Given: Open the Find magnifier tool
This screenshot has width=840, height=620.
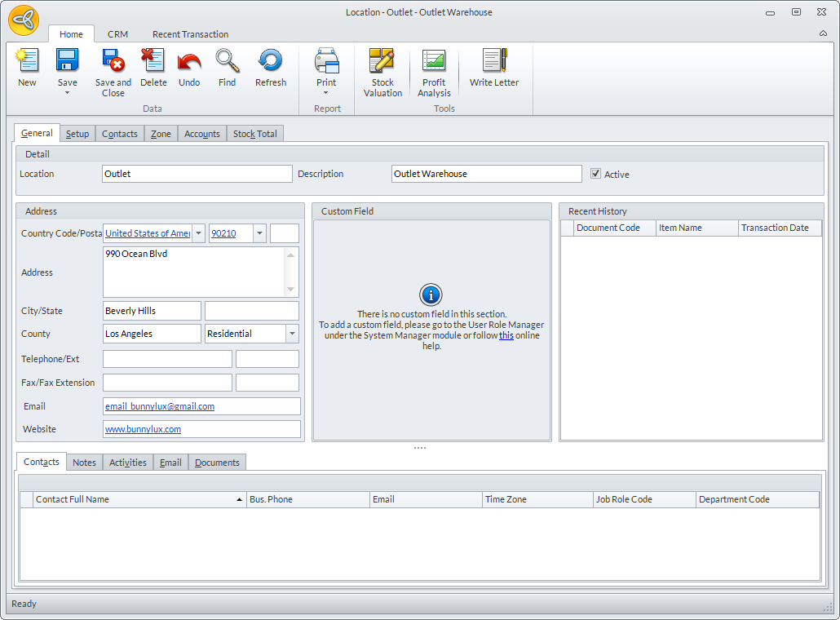Looking at the screenshot, I should [x=228, y=62].
